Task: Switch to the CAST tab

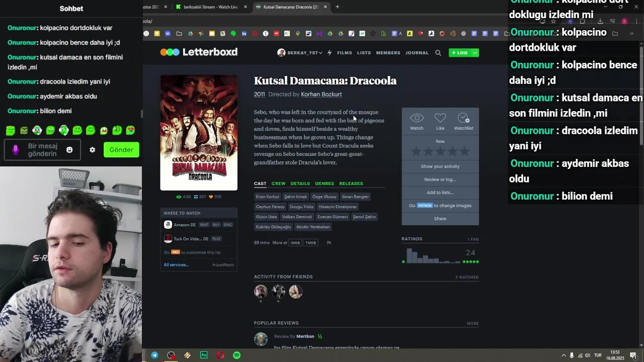Action: click(x=260, y=184)
